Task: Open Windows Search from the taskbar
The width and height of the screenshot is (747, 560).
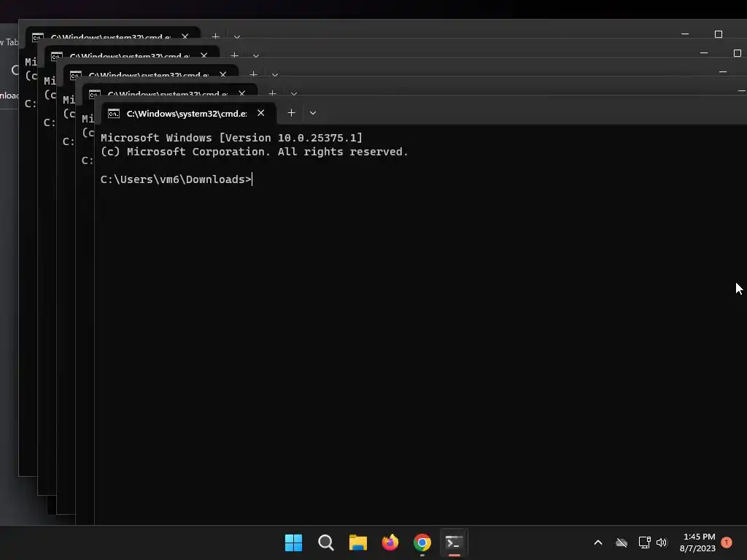Action: pos(326,542)
